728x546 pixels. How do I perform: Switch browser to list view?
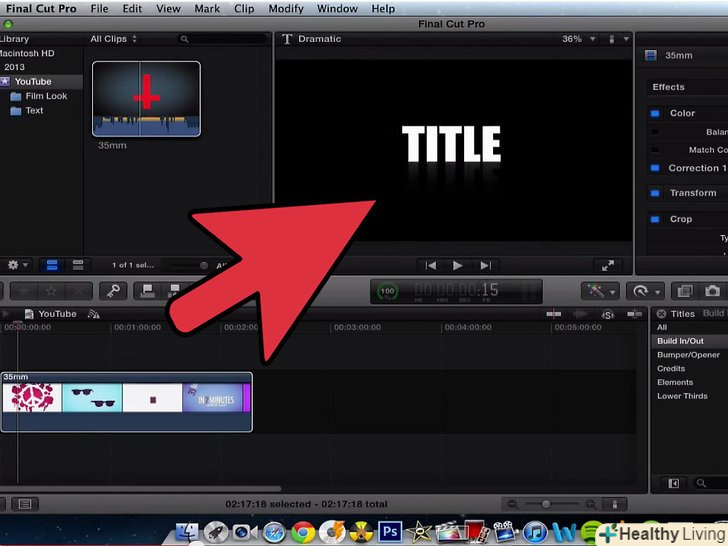click(78, 265)
